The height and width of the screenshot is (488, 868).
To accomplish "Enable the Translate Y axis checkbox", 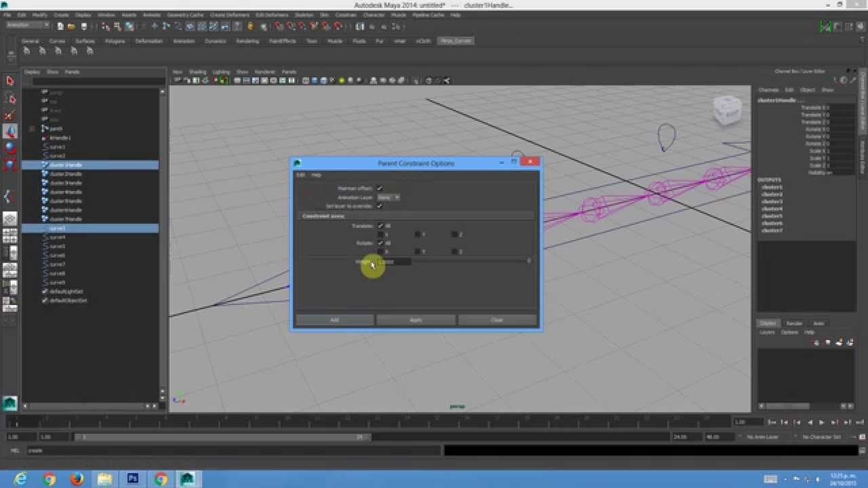I will coord(417,235).
